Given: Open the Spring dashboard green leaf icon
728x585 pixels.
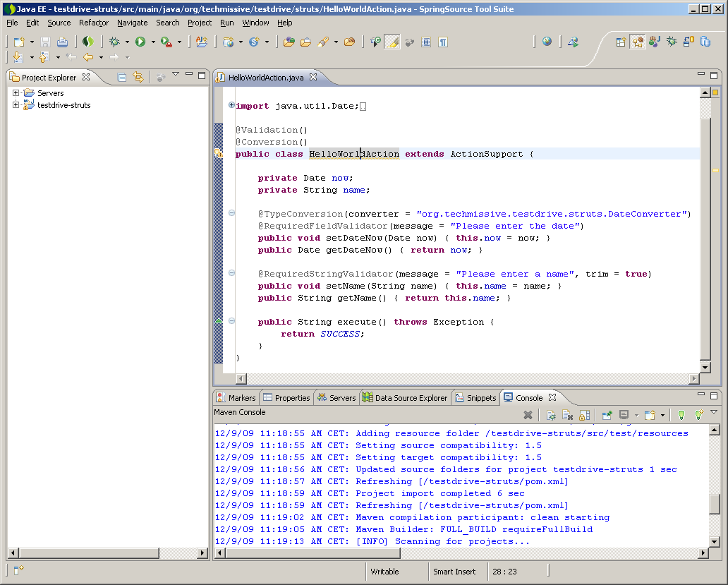Looking at the screenshot, I should click(87, 42).
